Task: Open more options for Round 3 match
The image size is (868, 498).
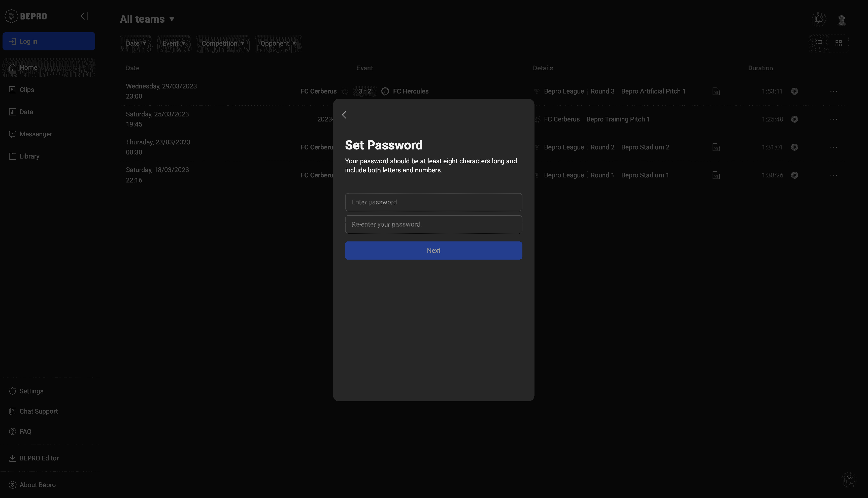Action: pyautogui.click(x=833, y=91)
